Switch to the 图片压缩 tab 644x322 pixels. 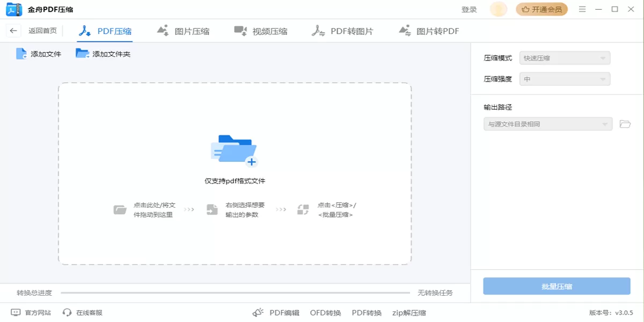pos(184,31)
